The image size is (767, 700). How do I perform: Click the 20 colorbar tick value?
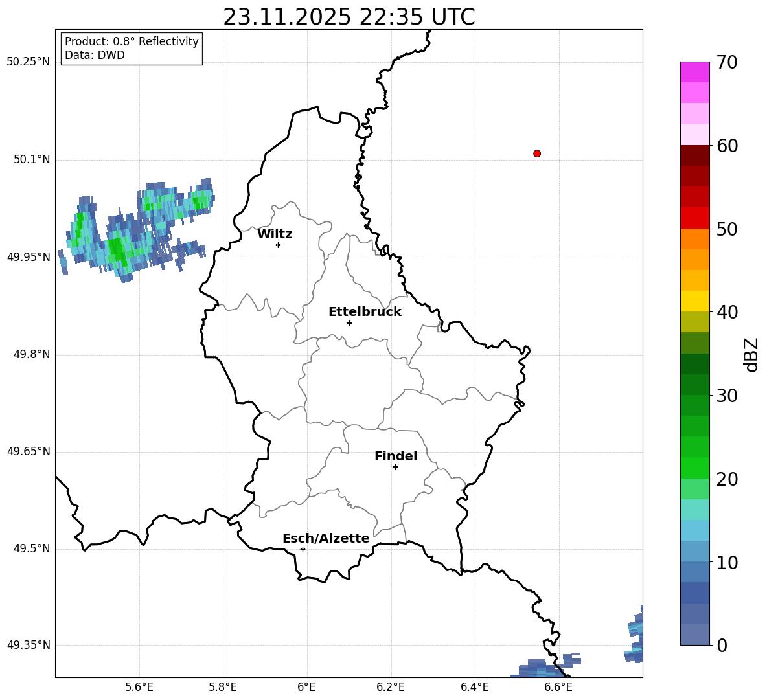[x=727, y=479]
